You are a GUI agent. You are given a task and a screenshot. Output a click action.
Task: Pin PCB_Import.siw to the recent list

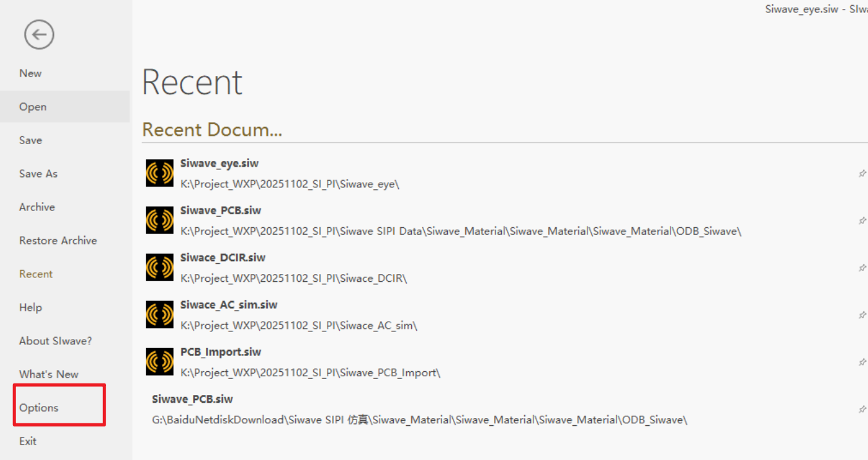point(862,362)
